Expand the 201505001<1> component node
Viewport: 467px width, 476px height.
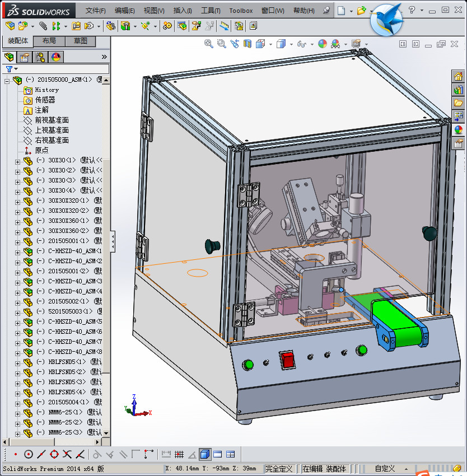tap(17, 242)
